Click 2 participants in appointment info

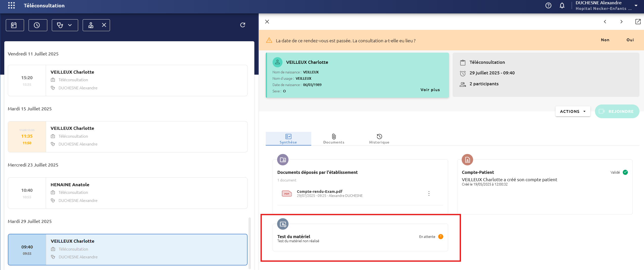coord(484,84)
